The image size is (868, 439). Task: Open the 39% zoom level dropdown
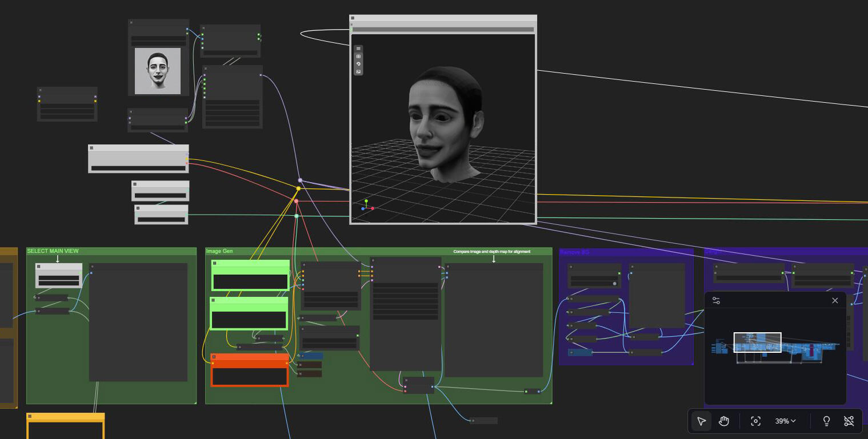(x=785, y=421)
